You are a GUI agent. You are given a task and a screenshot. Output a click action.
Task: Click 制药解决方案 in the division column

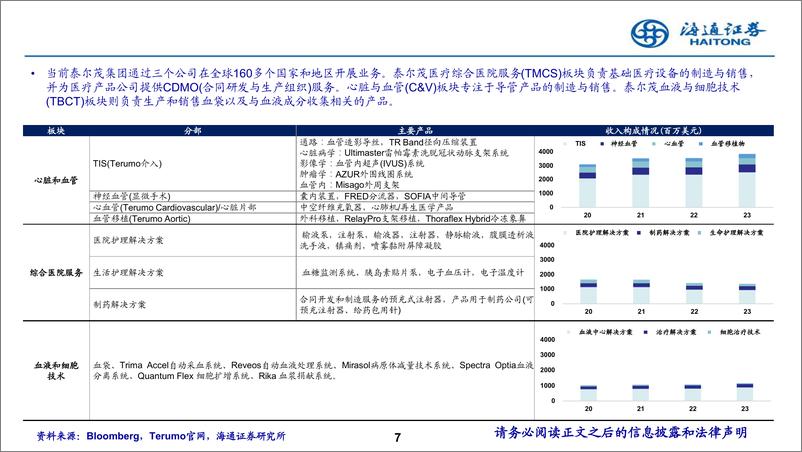pos(120,305)
